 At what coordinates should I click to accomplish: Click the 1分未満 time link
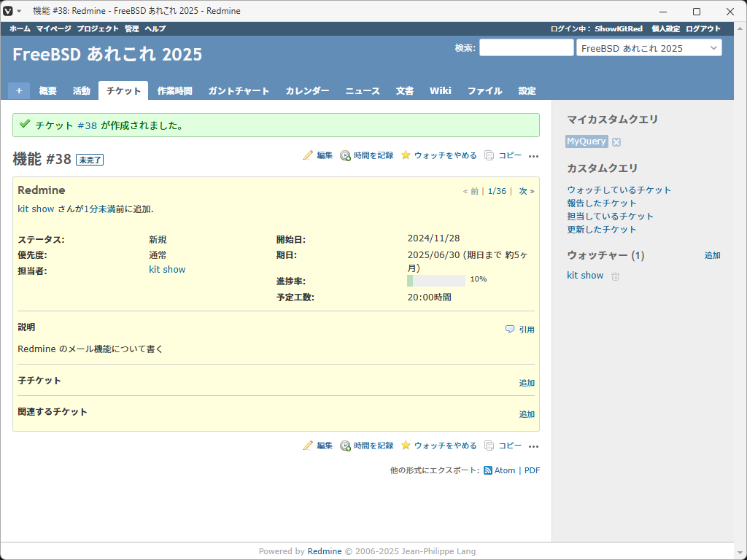pos(99,209)
